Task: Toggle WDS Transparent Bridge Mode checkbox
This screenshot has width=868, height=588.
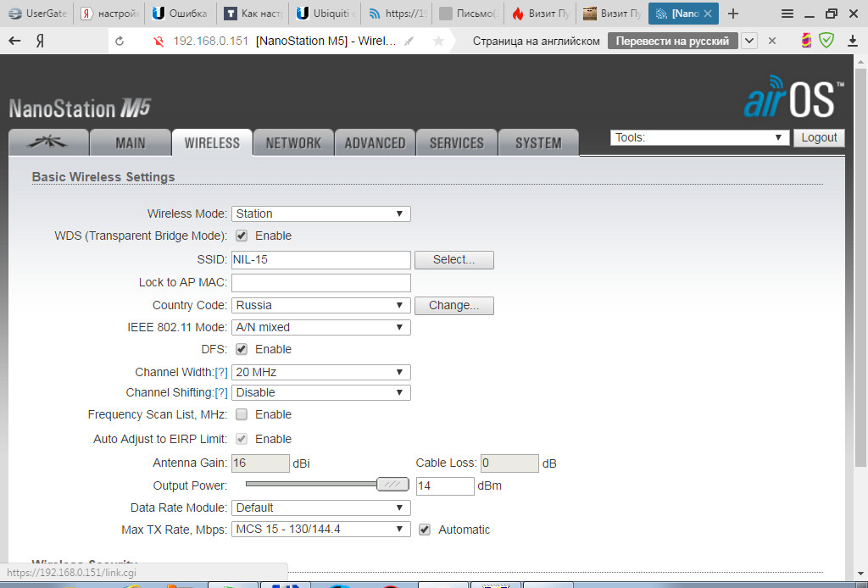Action: 242,236
